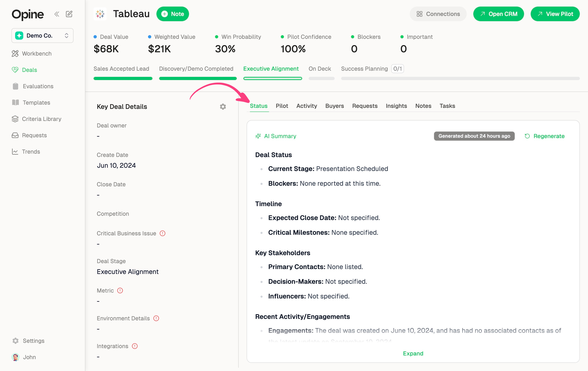Click the 0/1 badge beside Success Planning
This screenshot has height=371, width=588.
point(398,69)
